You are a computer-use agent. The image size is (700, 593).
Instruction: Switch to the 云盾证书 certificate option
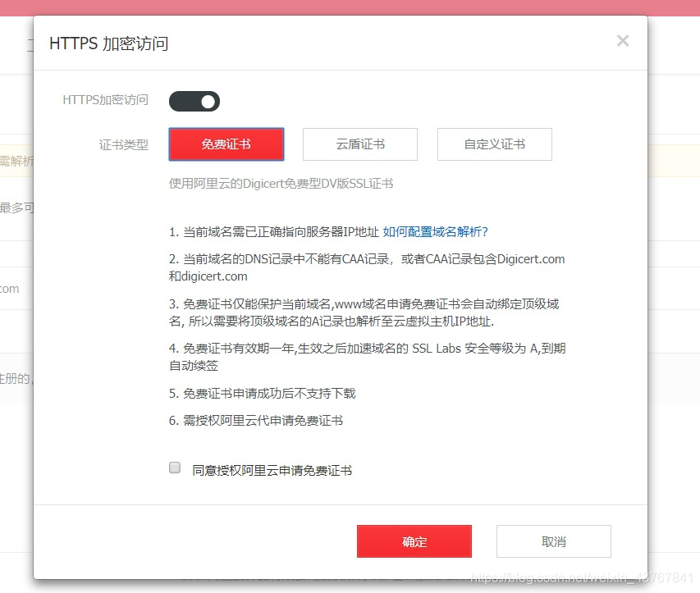(361, 144)
